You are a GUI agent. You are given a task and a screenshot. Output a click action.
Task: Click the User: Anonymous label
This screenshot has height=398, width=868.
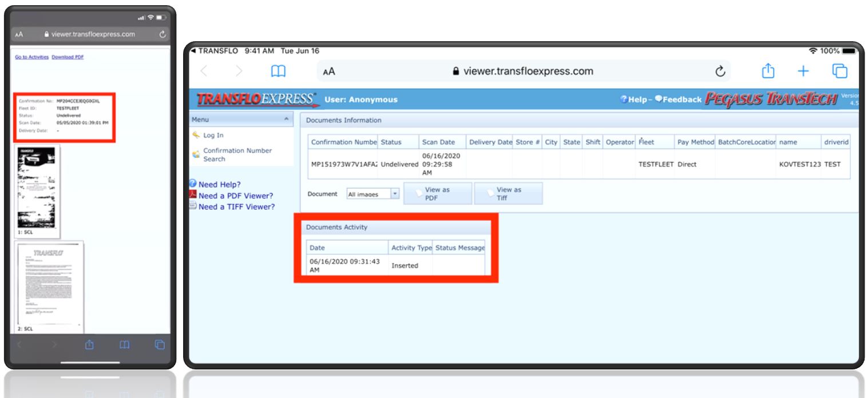tap(360, 100)
